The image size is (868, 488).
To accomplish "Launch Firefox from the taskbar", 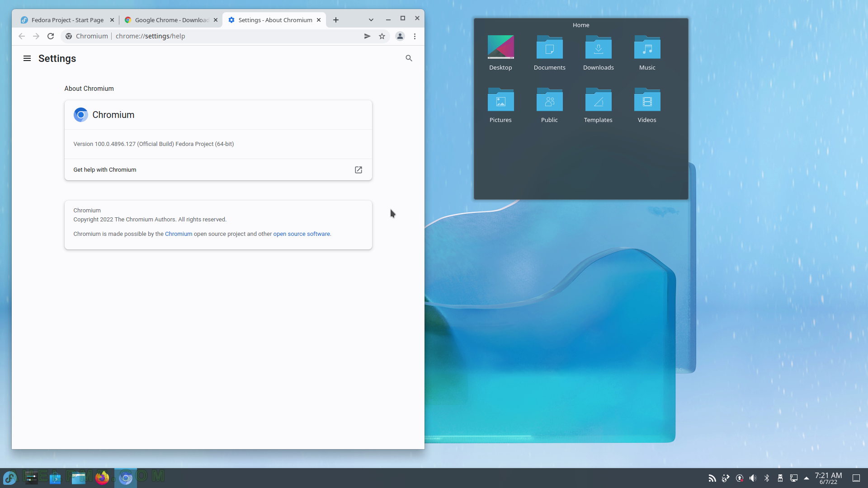I will pyautogui.click(x=102, y=478).
